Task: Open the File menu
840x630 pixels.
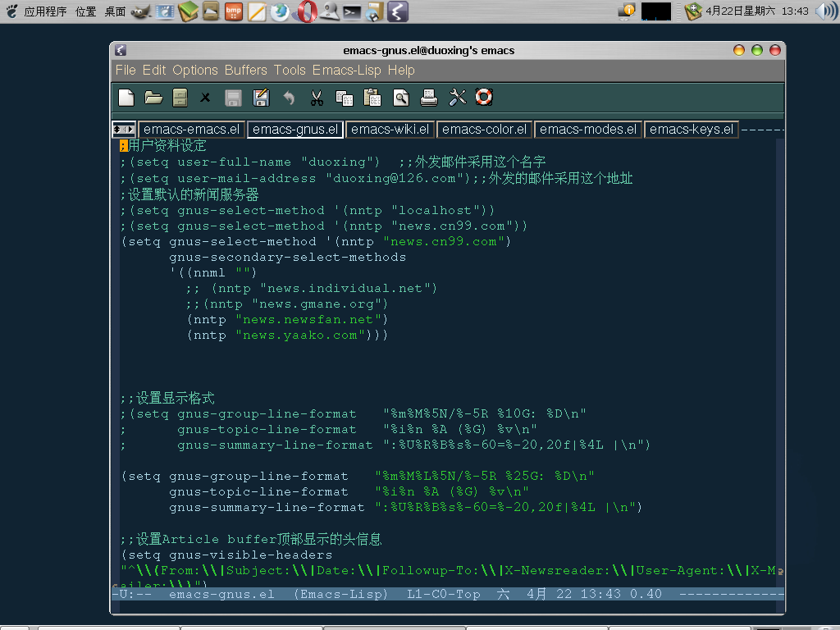Action: [126, 71]
